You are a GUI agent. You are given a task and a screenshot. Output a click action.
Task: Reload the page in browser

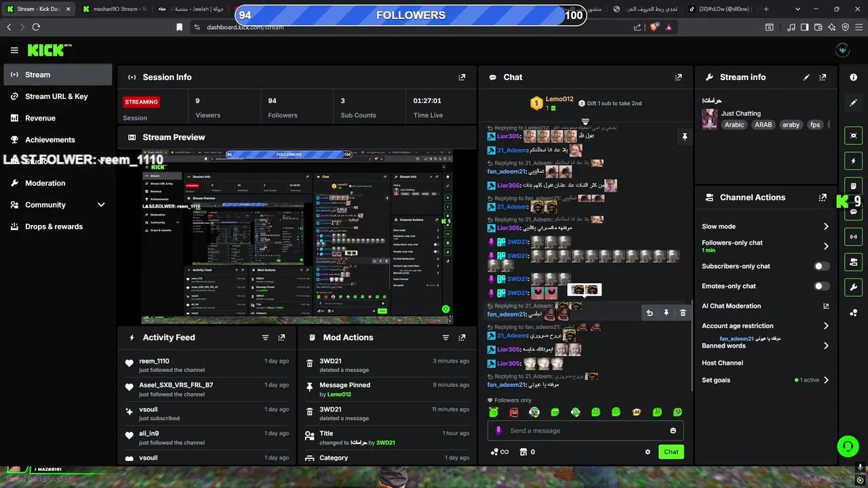36,27
